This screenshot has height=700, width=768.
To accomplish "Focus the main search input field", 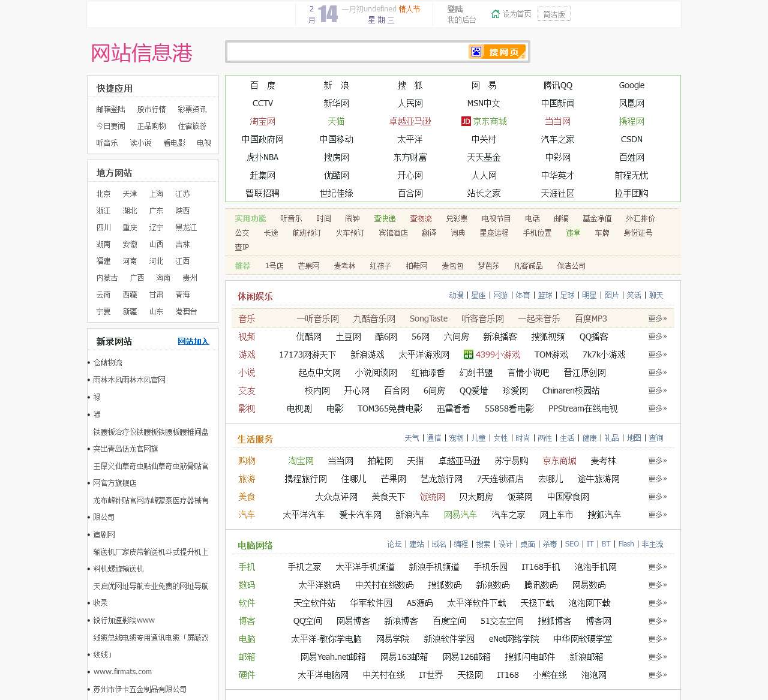I will pyautogui.click(x=347, y=52).
